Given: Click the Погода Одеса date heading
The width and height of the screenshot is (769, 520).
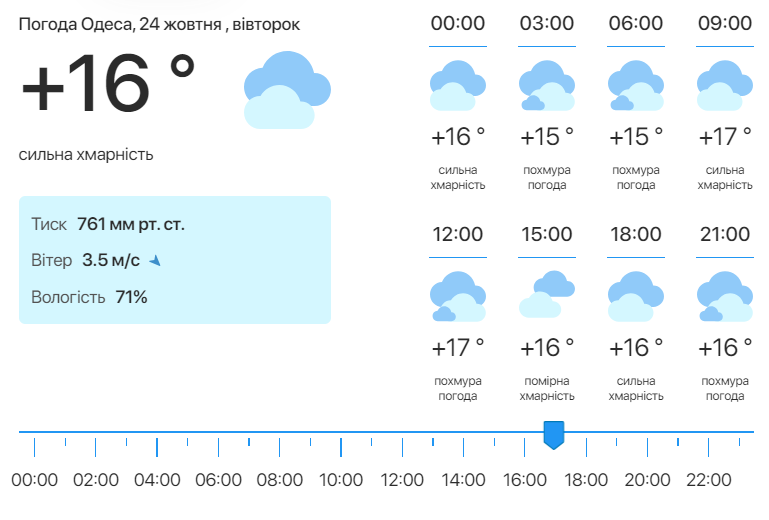Looking at the screenshot, I should point(159,24).
